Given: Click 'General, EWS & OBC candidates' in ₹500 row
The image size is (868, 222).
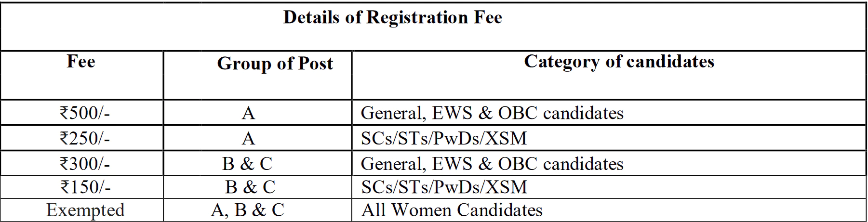Looking at the screenshot, I should (492, 114).
